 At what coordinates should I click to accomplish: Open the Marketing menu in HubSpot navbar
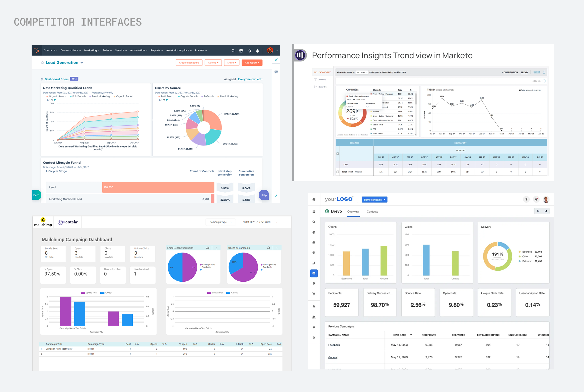click(x=92, y=50)
